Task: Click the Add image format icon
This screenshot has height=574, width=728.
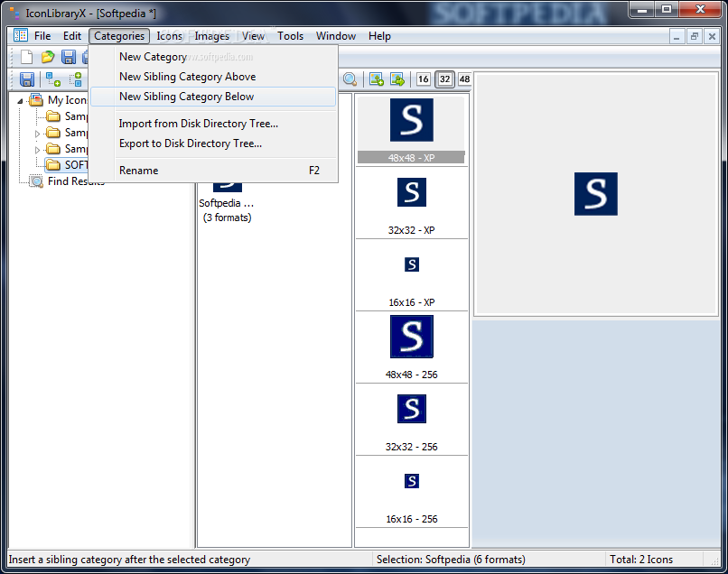Action: [376, 79]
